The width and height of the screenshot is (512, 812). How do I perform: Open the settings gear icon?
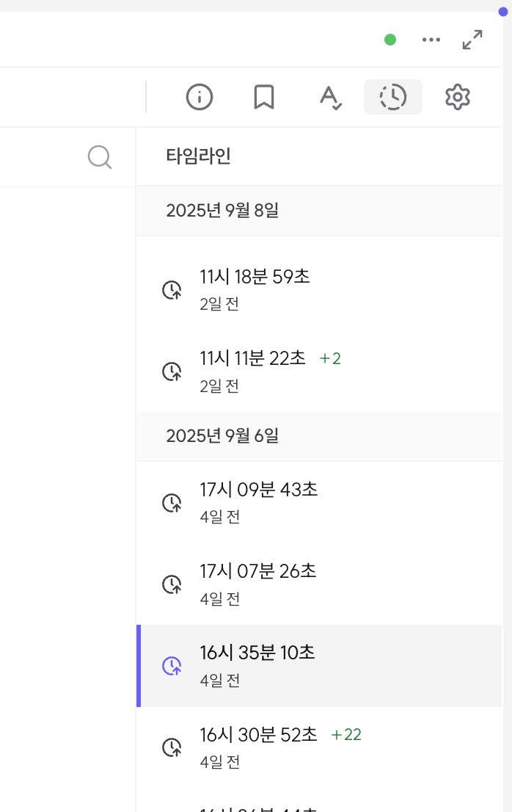458,96
